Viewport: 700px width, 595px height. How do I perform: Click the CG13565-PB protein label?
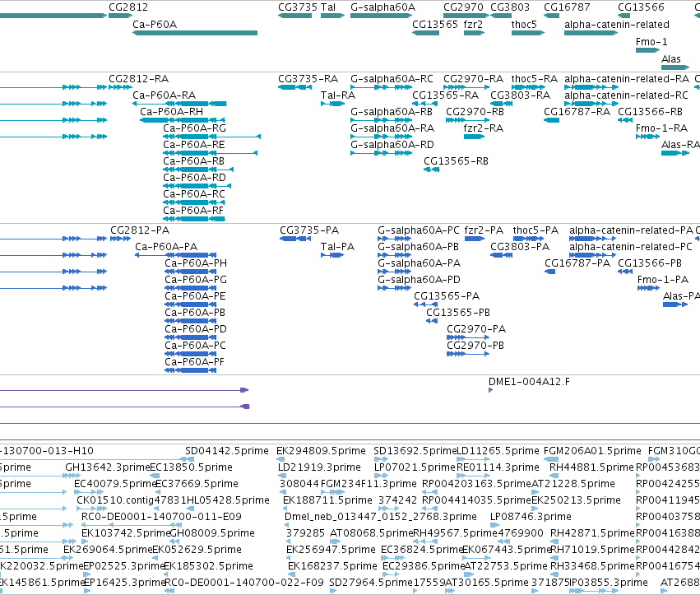[x=458, y=313]
